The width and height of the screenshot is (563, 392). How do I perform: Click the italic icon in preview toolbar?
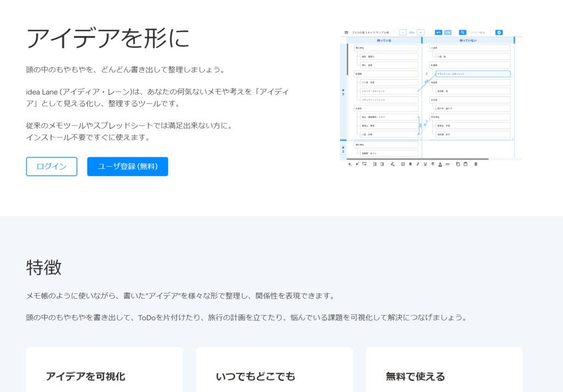click(418, 164)
